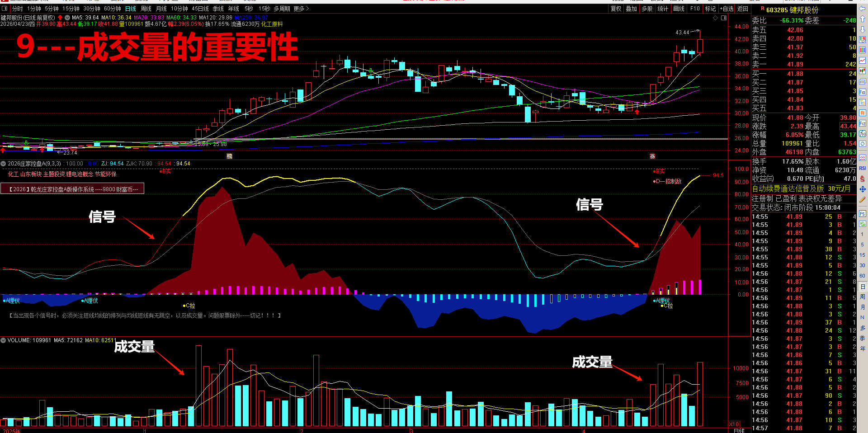
Task: Click the 榜 marker under the price chart
Action: 229,156
